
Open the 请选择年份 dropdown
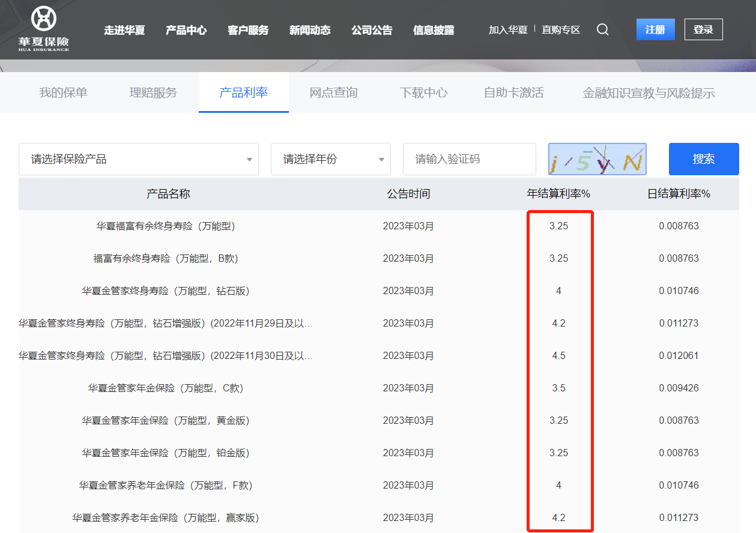tap(331, 159)
